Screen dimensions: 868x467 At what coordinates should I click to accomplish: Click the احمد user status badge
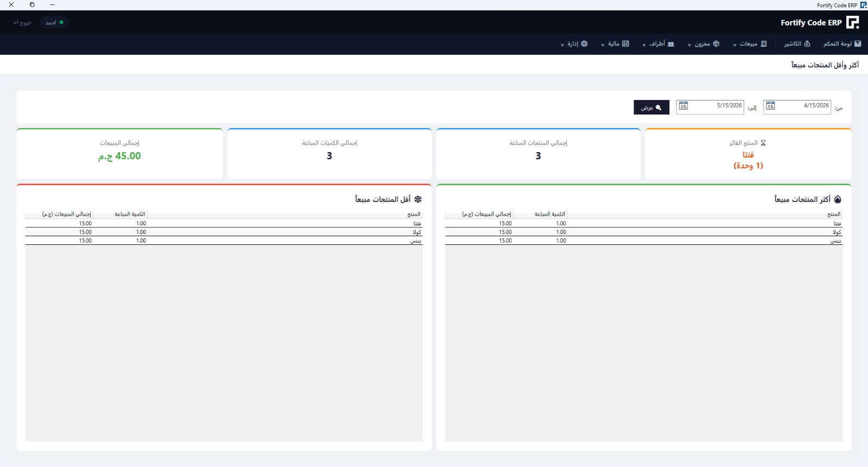pyautogui.click(x=54, y=23)
